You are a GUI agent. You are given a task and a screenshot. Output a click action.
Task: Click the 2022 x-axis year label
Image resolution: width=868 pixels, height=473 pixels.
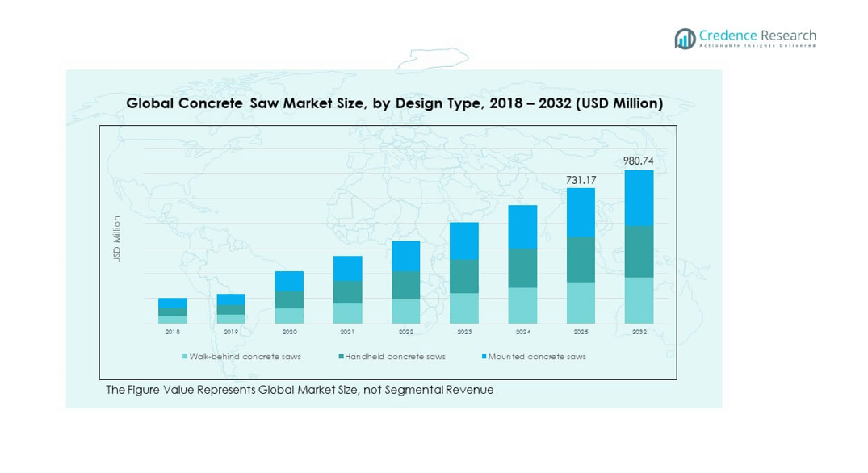pos(405,332)
